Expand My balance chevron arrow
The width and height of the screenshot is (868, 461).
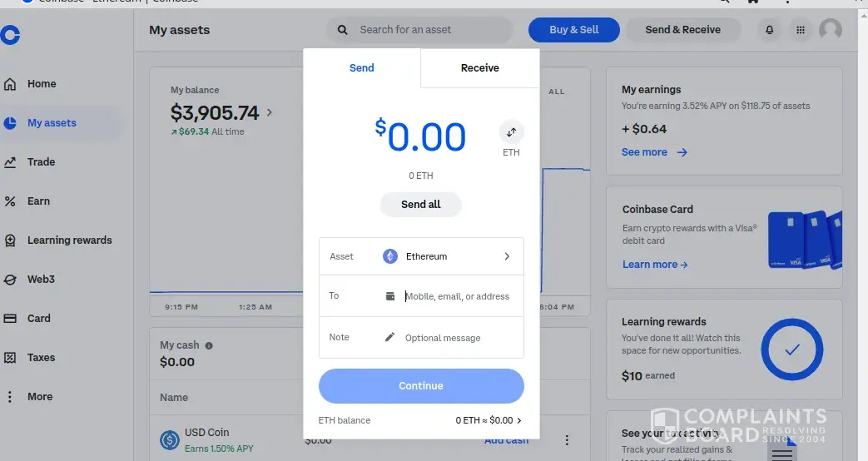click(x=270, y=112)
